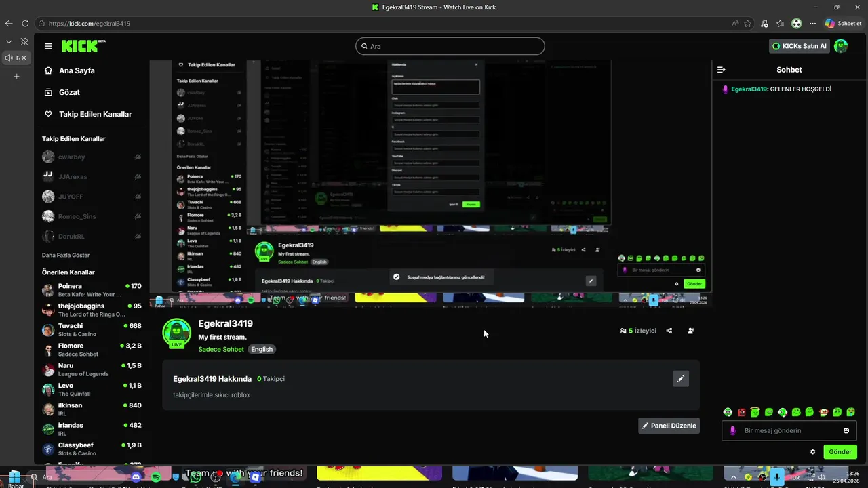Screen dimensions: 868x488
Task: Go back in the browser
Action: coord(9,23)
